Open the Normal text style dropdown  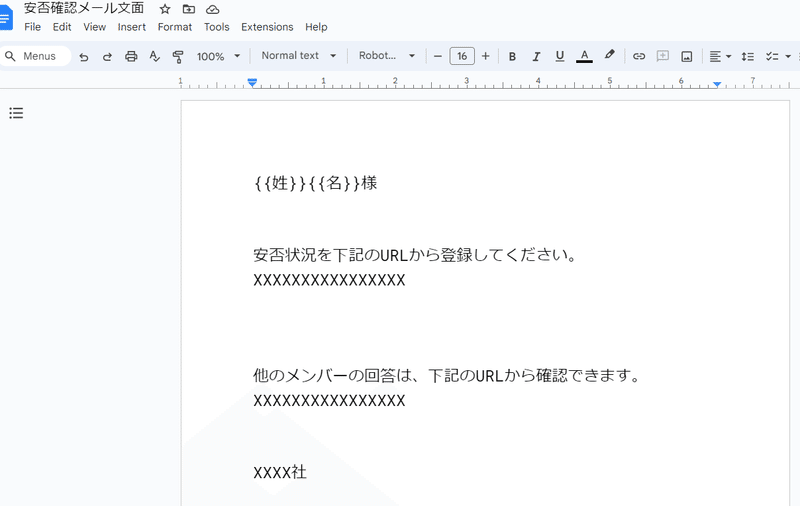click(x=299, y=56)
